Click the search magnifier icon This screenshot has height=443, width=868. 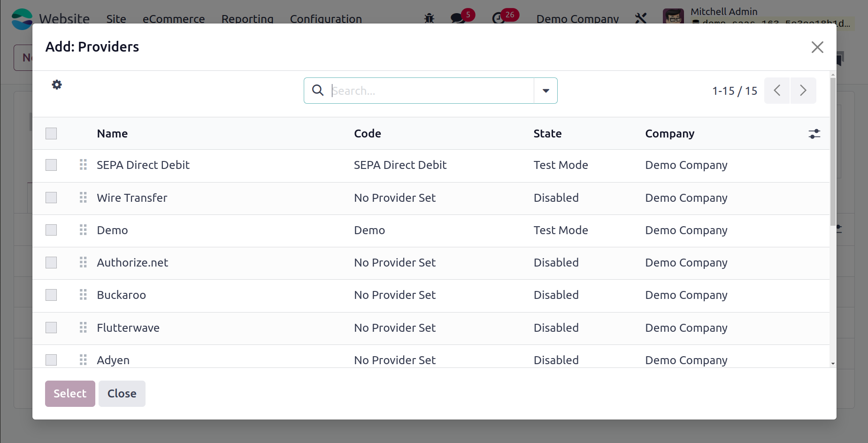coord(318,90)
